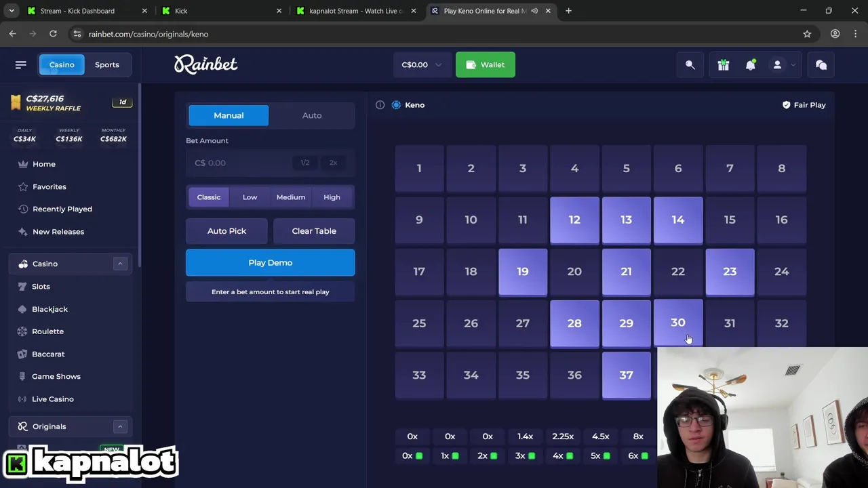Click the Auto Pick button
The width and height of the screenshot is (868, 488).
(x=226, y=231)
